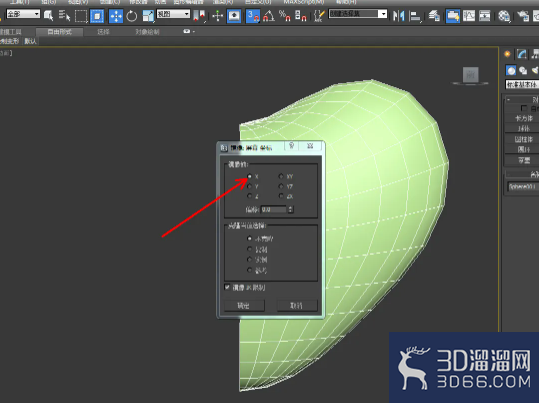
Task: Toggle the Angle Snap icon
Action: coord(269,16)
